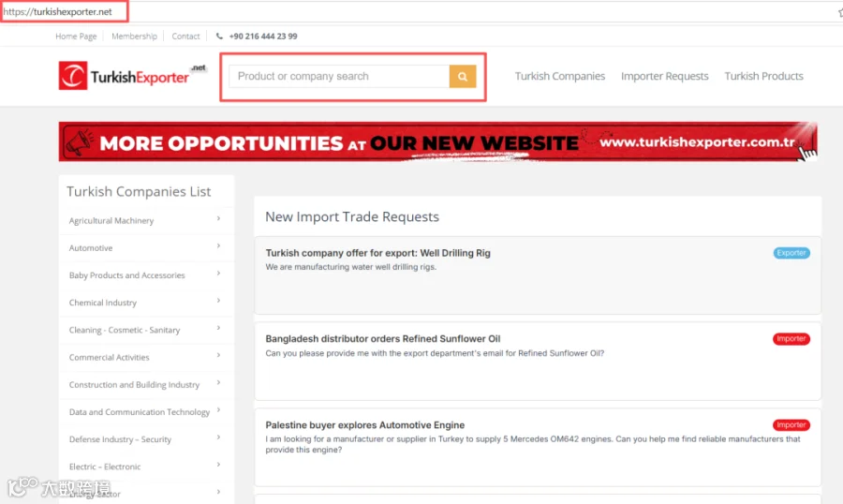Viewport: 843px width, 504px height.
Task: Expand Construction and Building Industry chevron
Action: 218,382
